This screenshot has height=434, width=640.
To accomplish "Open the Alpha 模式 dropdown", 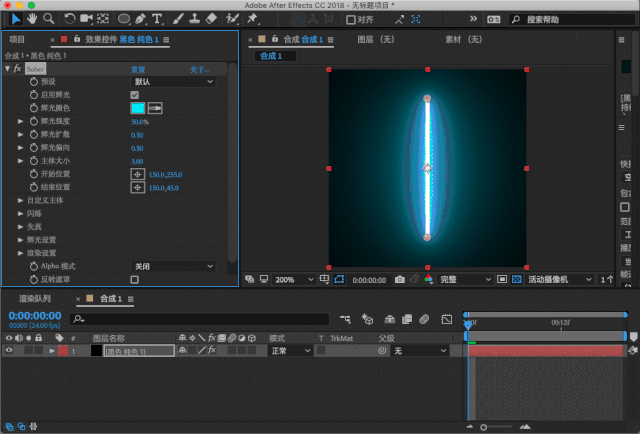I will tap(173, 266).
